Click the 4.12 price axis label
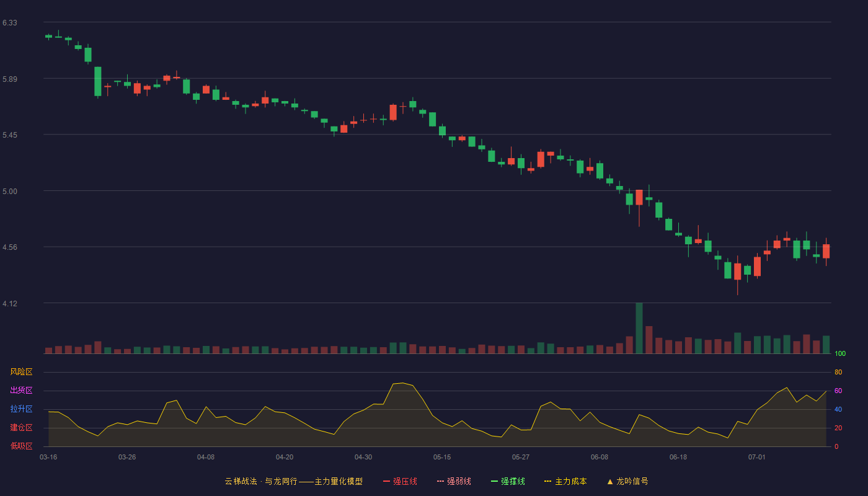This screenshot has height=496, width=868. point(10,304)
